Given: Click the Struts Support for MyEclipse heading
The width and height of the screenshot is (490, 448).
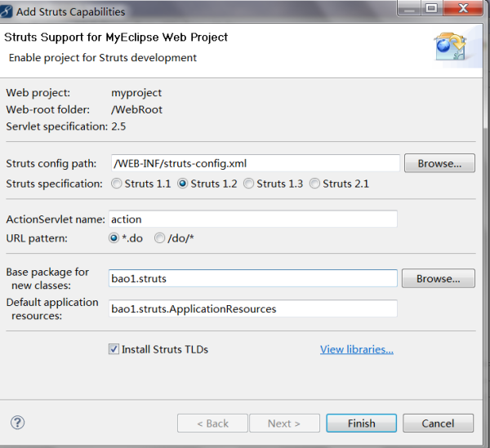Looking at the screenshot, I should [x=116, y=38].
